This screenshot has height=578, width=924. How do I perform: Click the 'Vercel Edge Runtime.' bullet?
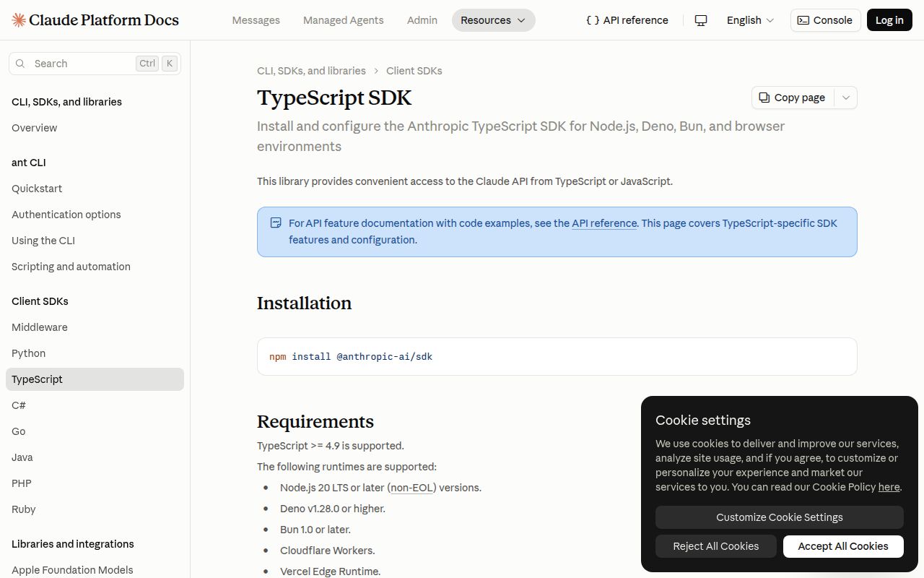tap(330, 571)
